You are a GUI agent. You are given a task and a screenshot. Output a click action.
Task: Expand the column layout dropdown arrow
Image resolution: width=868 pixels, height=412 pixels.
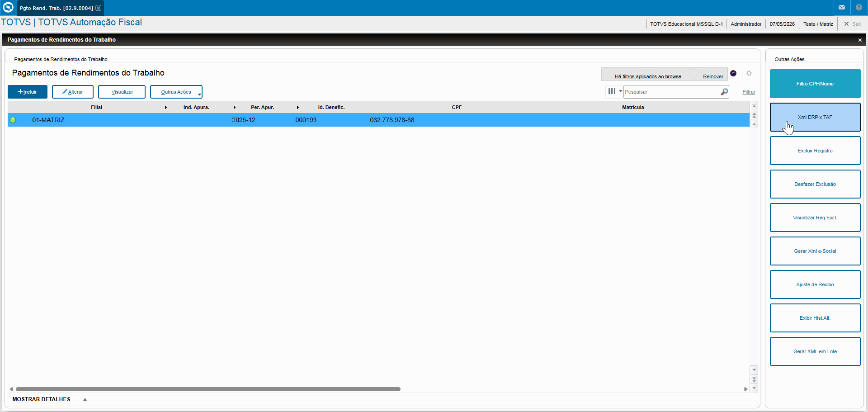[x=621, y=91]
